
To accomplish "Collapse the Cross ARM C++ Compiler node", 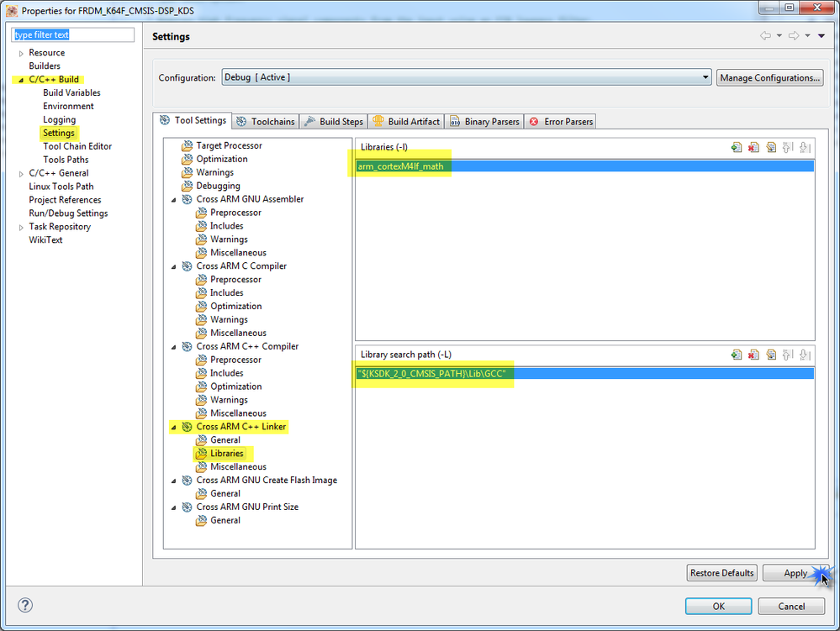I will 173,347.
